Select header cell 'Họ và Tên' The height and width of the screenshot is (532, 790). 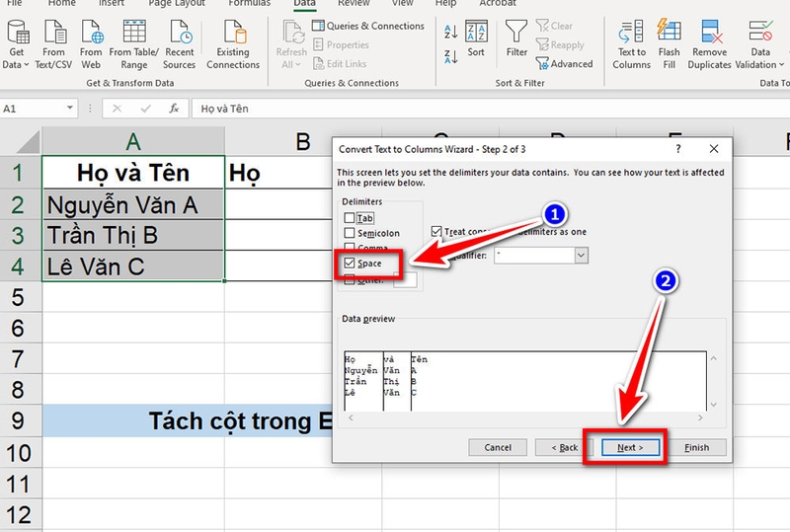coord(133,173)
